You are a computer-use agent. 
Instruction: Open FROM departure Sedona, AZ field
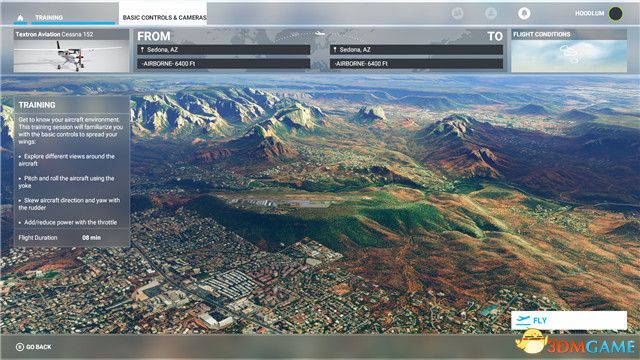pos(224,50)
